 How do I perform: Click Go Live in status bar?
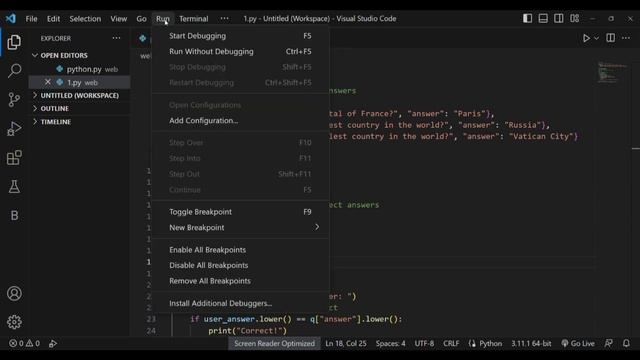click(578, 343)
